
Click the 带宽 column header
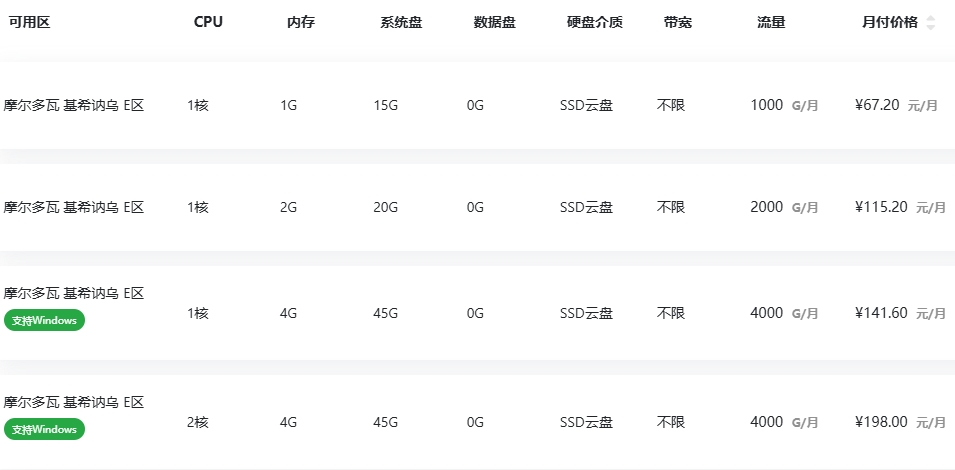(x=678, y=23)
